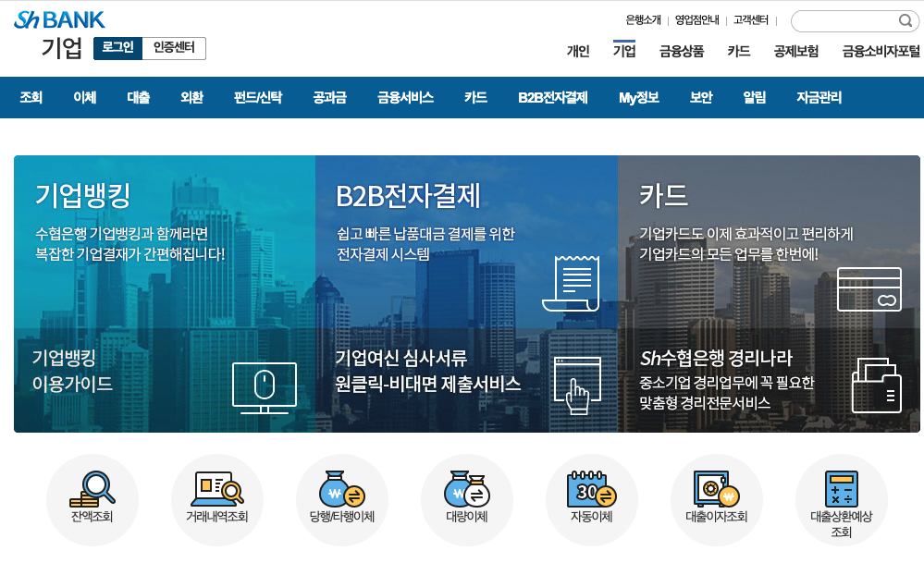This screenshot has width=924, height=563.
Task: Click the monitor mouse icon for 이용가이드
Action: (x=265, y=387)
